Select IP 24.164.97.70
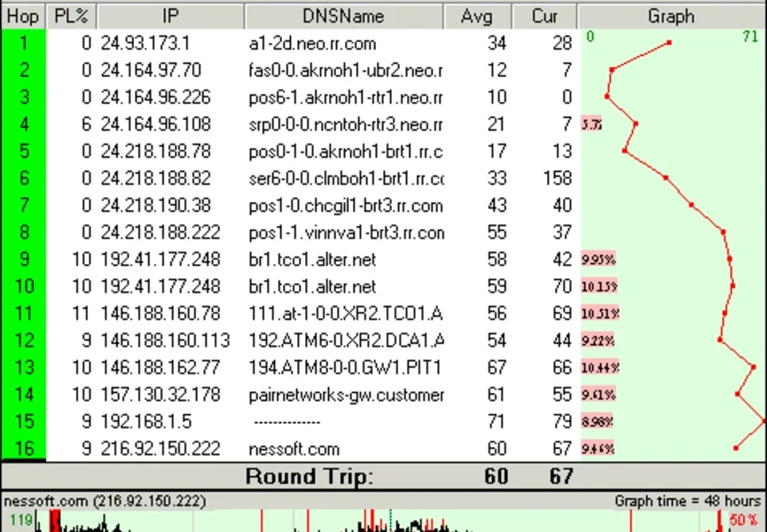This screenshot has width=767, height=532. 151,70
